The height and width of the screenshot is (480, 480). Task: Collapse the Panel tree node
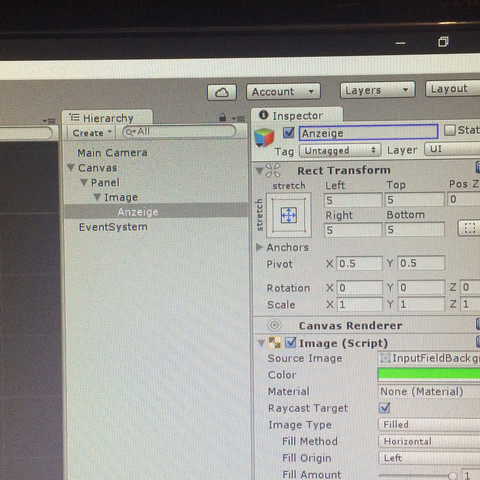click(84, 182)
